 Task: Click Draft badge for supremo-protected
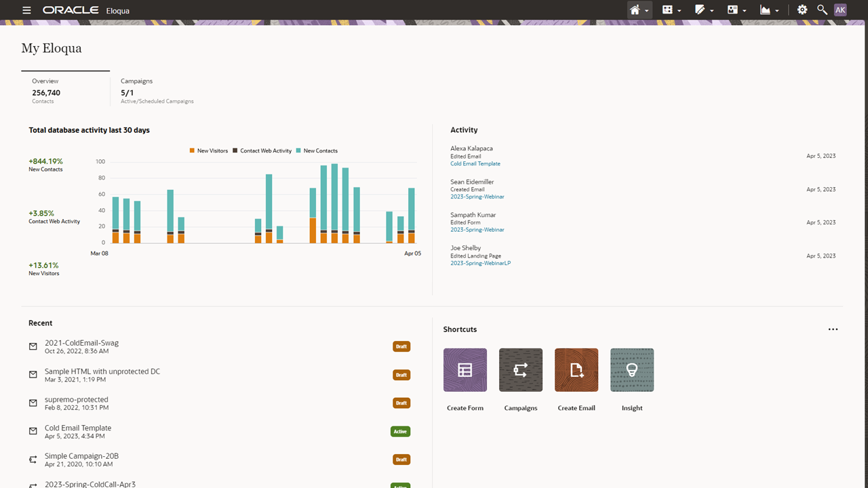pyautogui.click(x=401, y=403)
